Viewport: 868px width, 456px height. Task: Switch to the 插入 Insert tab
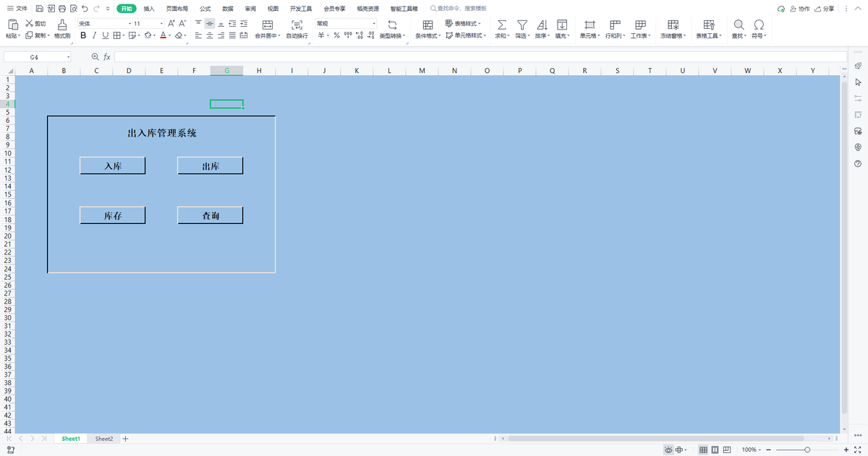tap(149, 9)
